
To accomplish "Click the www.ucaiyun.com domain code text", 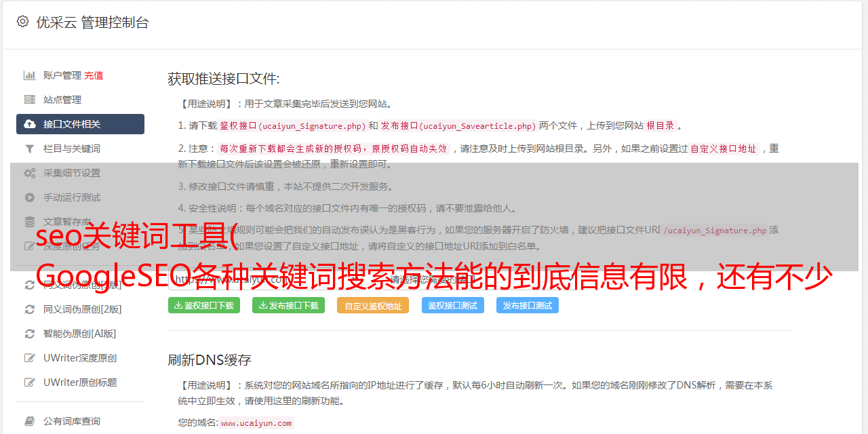I will click(x=256, y=422).
